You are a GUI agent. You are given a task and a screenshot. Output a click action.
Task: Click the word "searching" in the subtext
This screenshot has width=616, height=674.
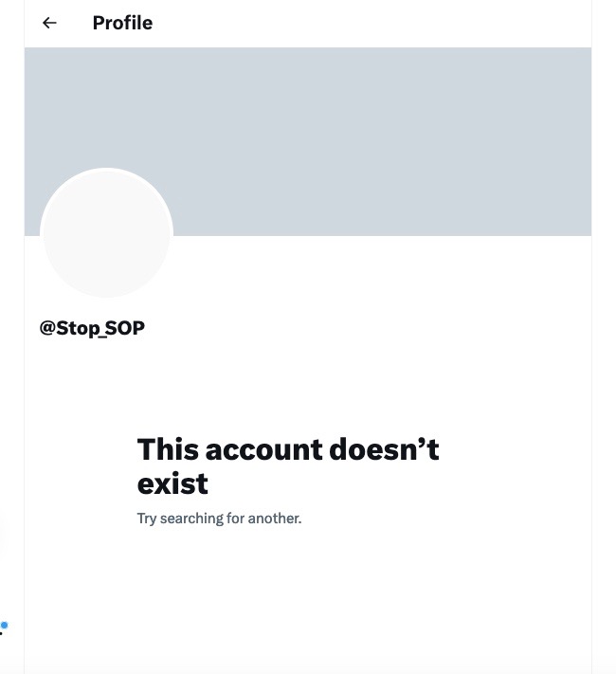[x=190, y=519]
